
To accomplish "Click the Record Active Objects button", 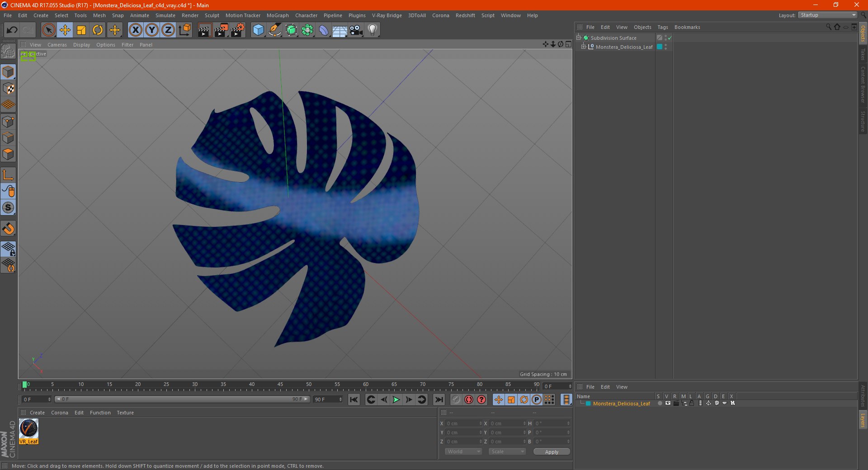I will [x=456, y=399].
